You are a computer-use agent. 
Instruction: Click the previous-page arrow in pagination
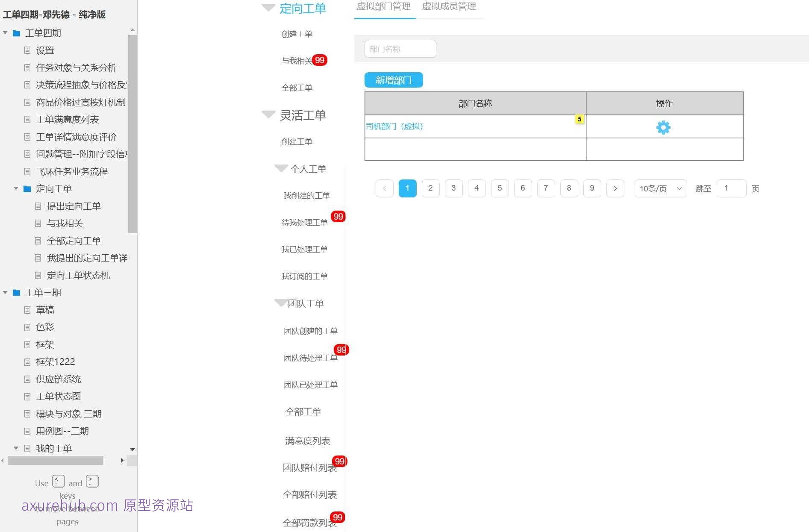pyautogui.click(x=384, y=188)
